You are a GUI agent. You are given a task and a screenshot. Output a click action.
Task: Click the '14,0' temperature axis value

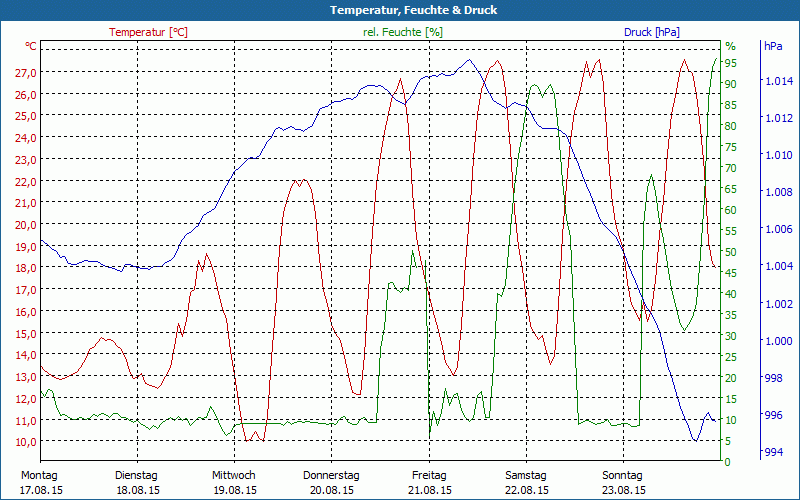(x=26, y=356)
